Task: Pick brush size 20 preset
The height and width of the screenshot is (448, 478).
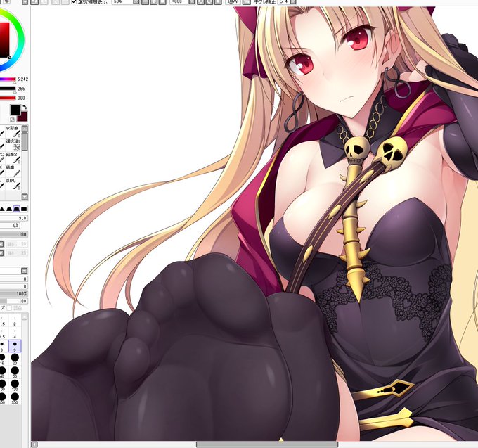Action: coord(15,359)
